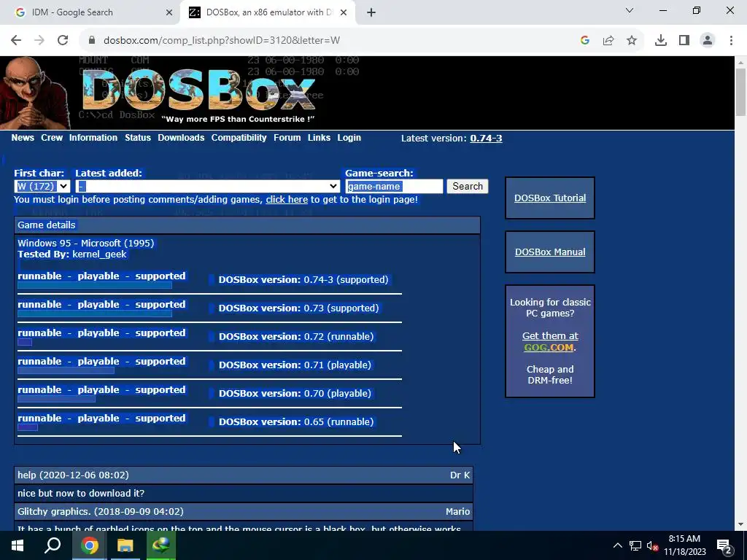Open the DOSBox Manual link
This screenshot has width=747, height=560.
(550, 252)
